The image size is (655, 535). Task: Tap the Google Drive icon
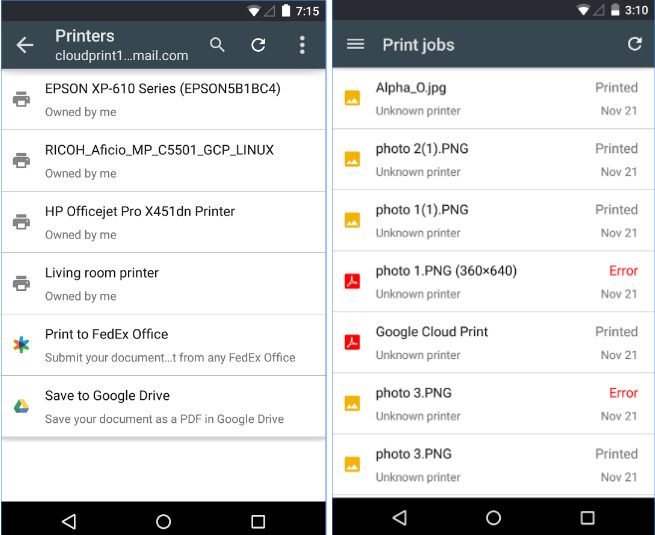click(x=21, y=406)
